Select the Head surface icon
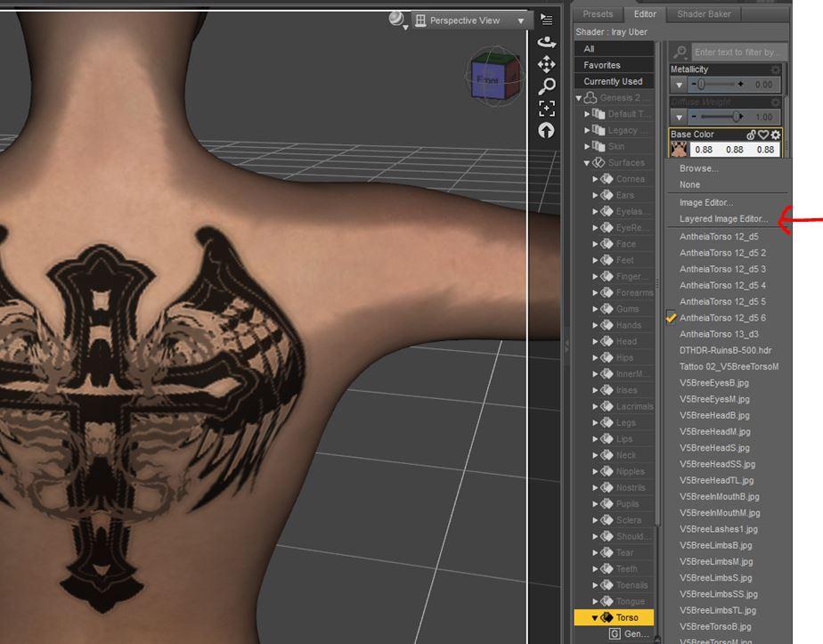The image size is (823, 644). [607, 342]
